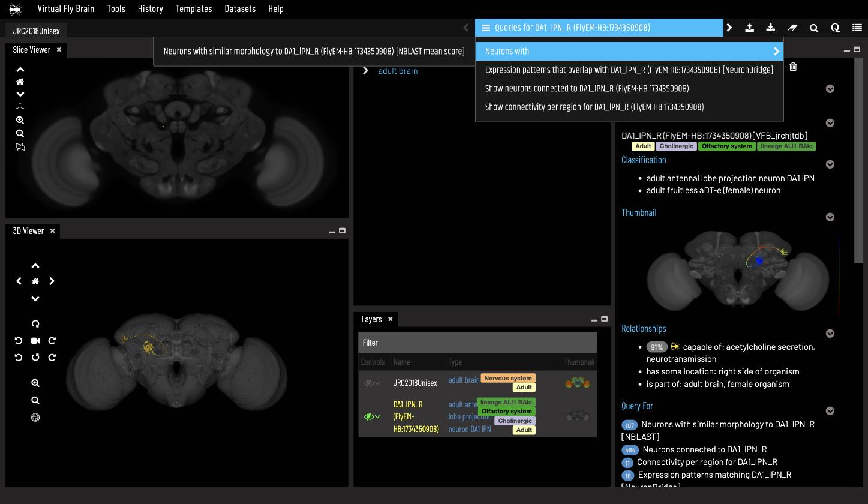Click the eraser clear-all icon
This screenshot has height=504, width=868.
click(x=792, y=28)
